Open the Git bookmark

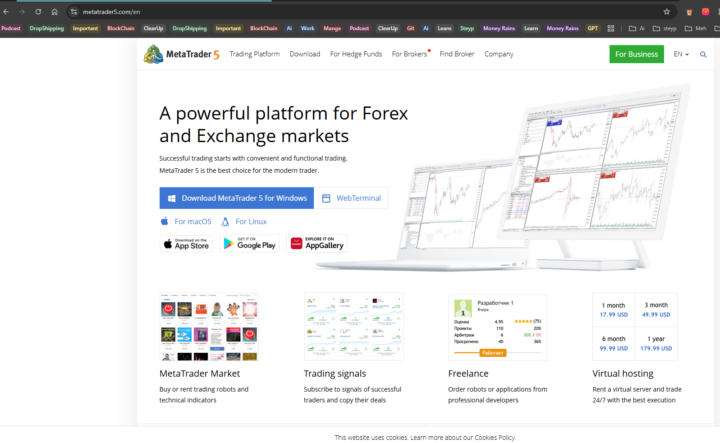click(x=411, y=28)
